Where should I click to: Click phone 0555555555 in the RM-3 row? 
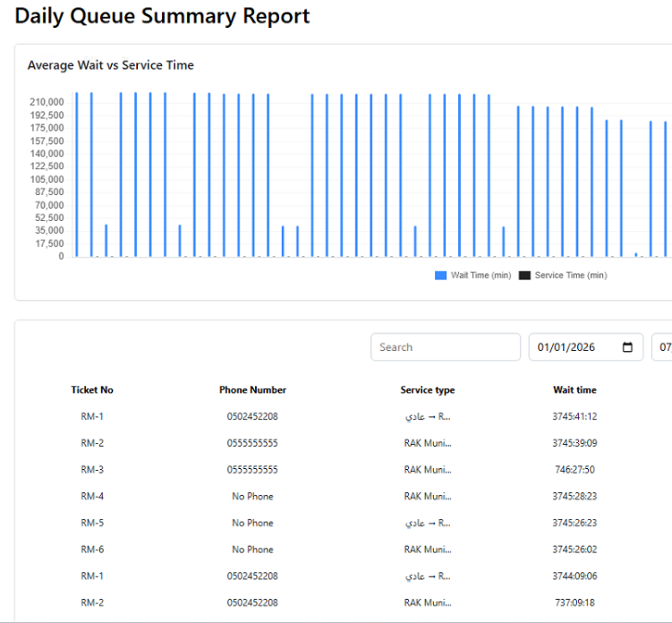pyautogui.click(x=252, y=470)
